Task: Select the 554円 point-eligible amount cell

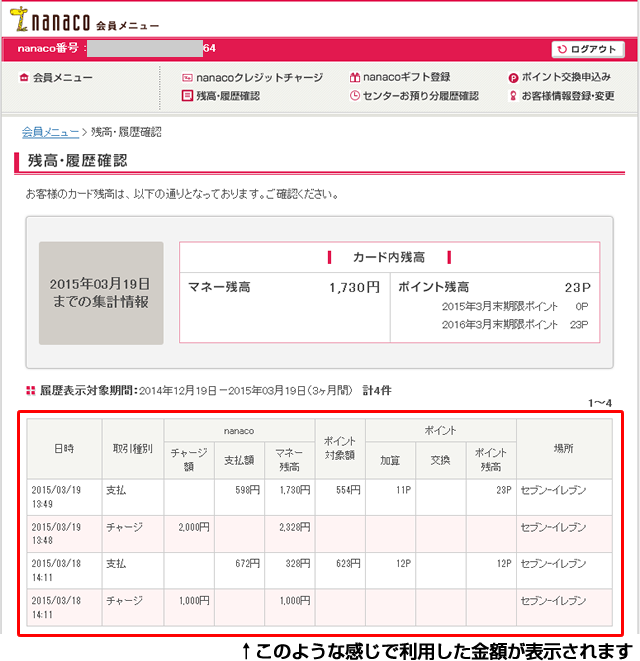Action: [x=340, y=497]
